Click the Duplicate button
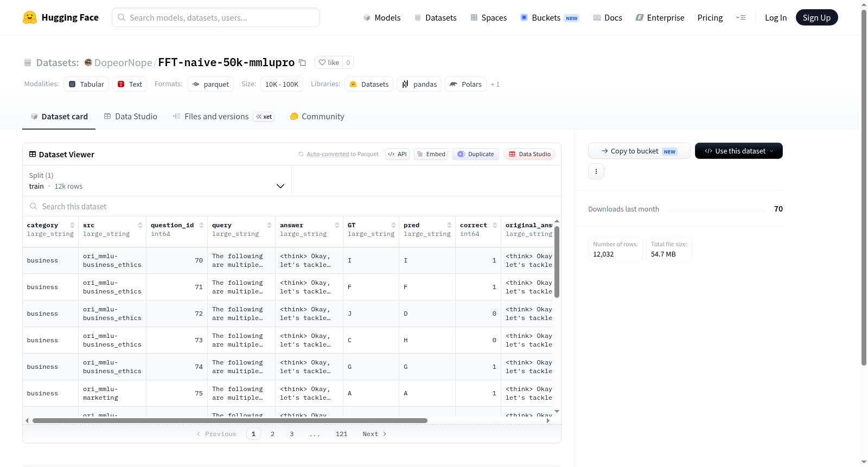 [x=476, y=154]
